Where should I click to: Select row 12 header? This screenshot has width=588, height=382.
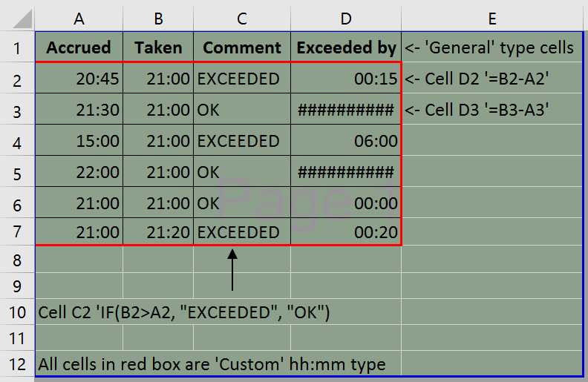coord(17,363)
